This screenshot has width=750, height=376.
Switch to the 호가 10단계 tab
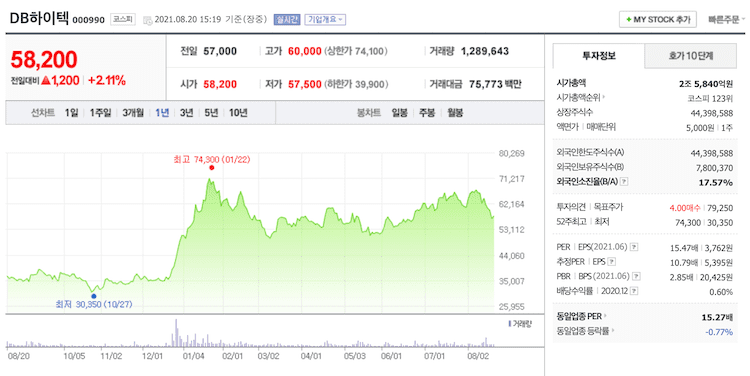point(691,56)
